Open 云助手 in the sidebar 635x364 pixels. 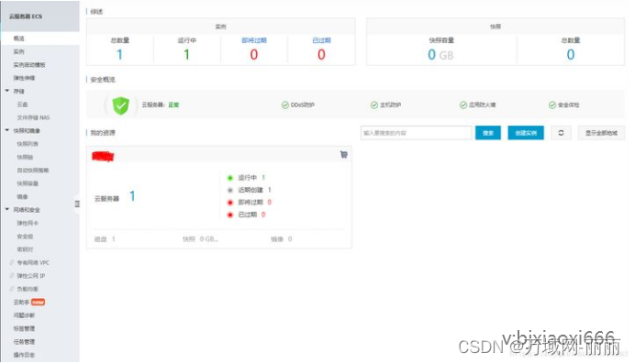[x=21, y=303]
